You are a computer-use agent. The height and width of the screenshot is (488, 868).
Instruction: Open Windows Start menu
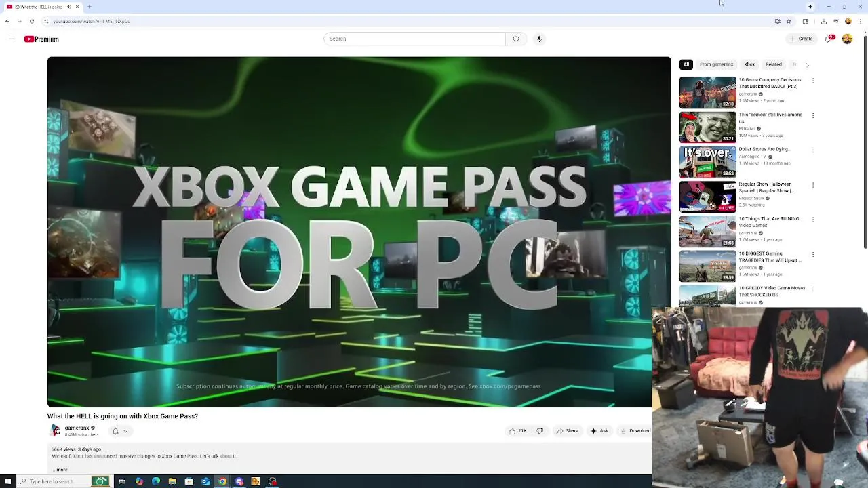point(8,481)
